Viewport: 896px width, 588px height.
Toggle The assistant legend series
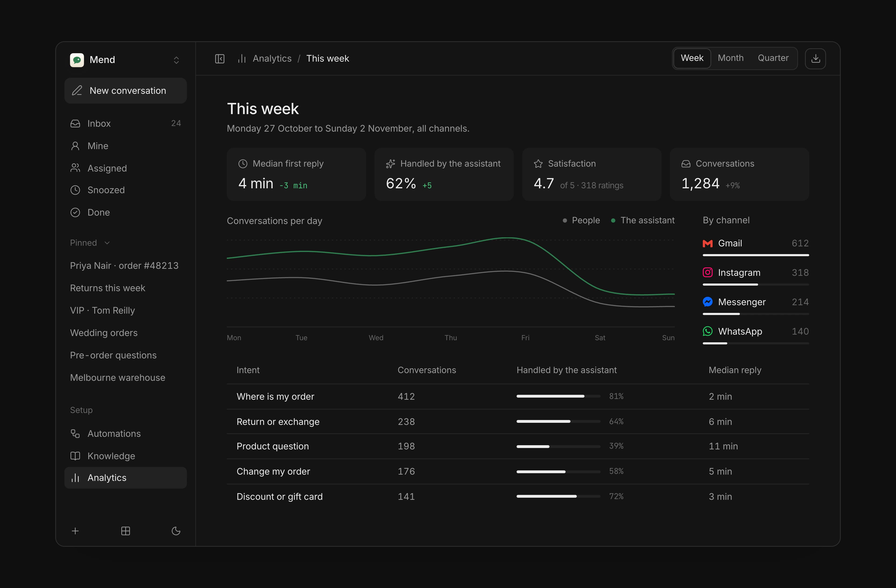pos(643,220)
